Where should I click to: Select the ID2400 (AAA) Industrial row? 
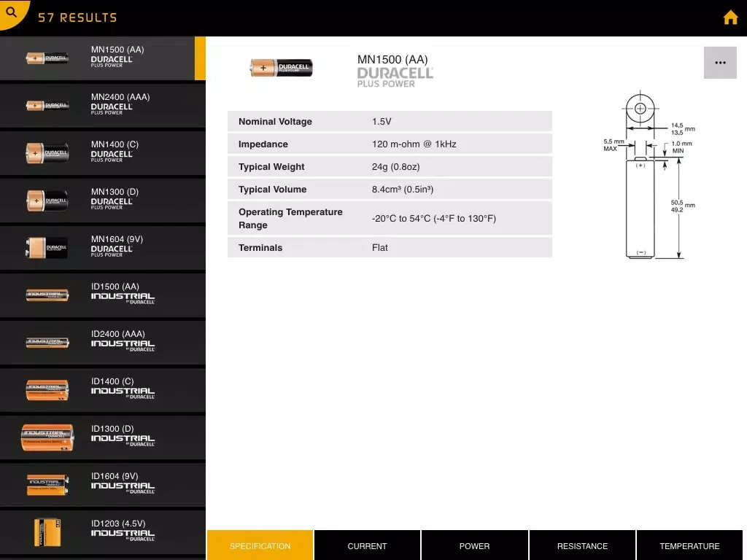click(x=102, y=343)
